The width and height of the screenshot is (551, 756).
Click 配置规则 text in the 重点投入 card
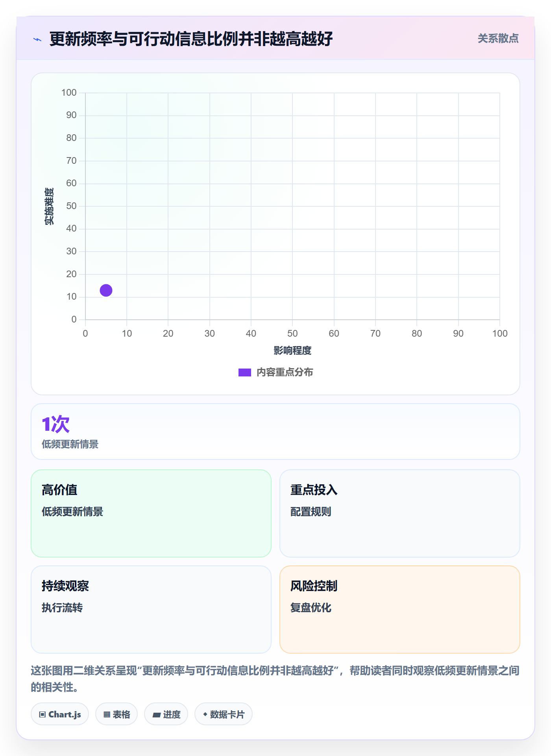[311, 512]
